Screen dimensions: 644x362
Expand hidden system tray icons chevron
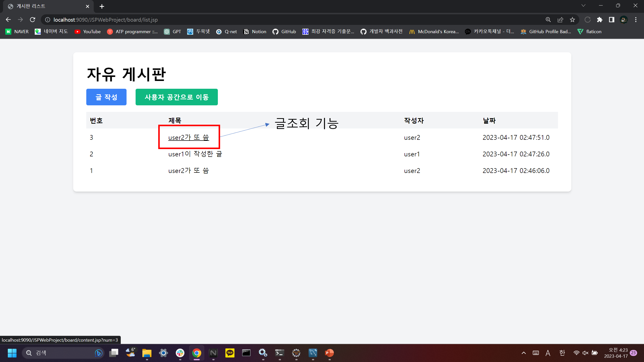[x=524, y=353]
